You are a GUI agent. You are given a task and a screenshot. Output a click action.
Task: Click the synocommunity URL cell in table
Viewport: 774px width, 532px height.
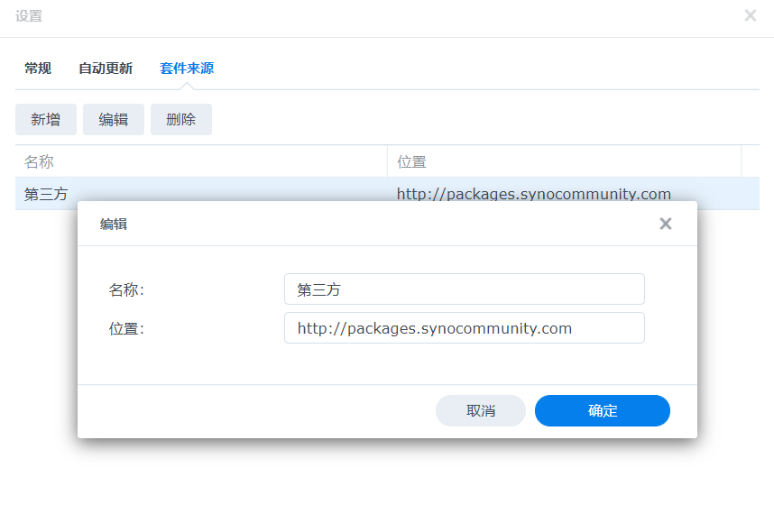pos(534,194)
